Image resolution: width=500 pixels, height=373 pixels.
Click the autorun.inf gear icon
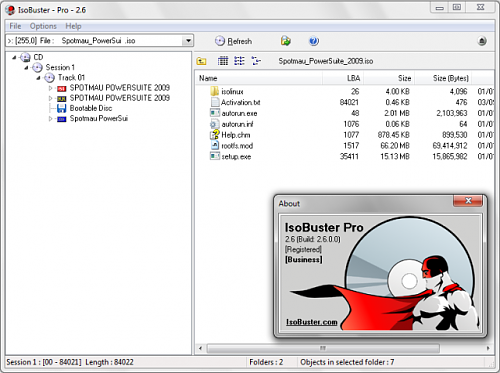(214, 124)
